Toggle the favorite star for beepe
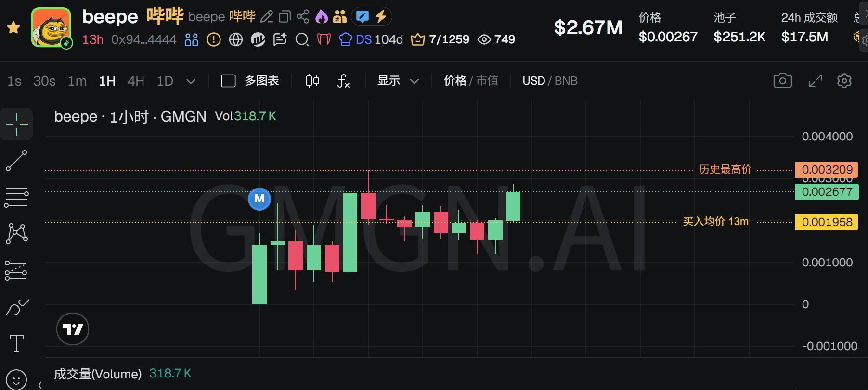This screenshot has height=390, width=868. (13, 27)
